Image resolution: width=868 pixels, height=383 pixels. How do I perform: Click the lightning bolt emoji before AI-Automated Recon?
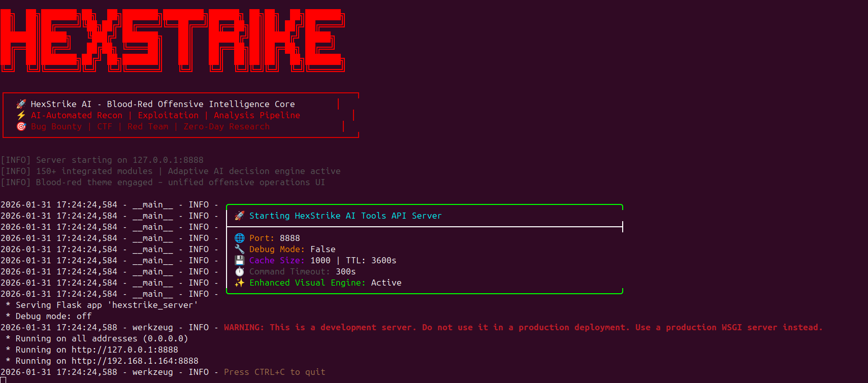coord(21,115)
